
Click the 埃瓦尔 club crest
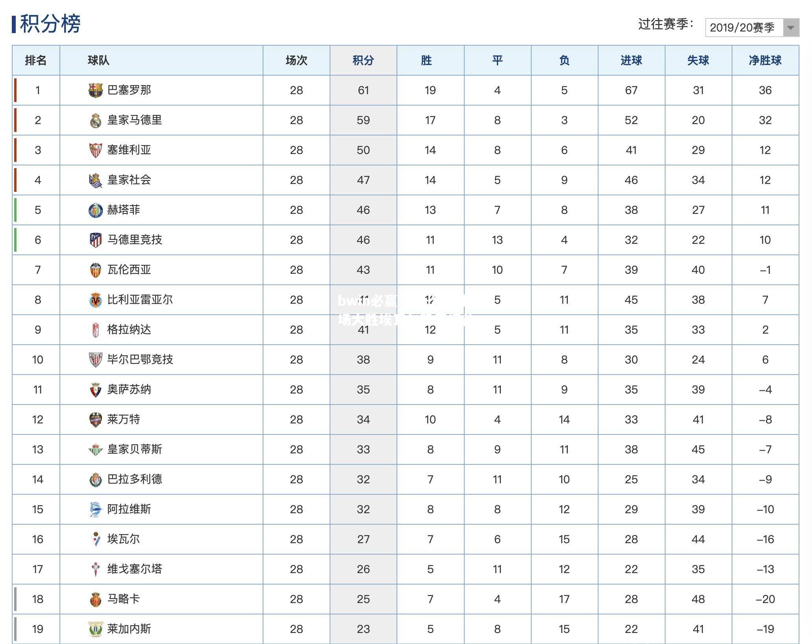click(x=95, y=539)
